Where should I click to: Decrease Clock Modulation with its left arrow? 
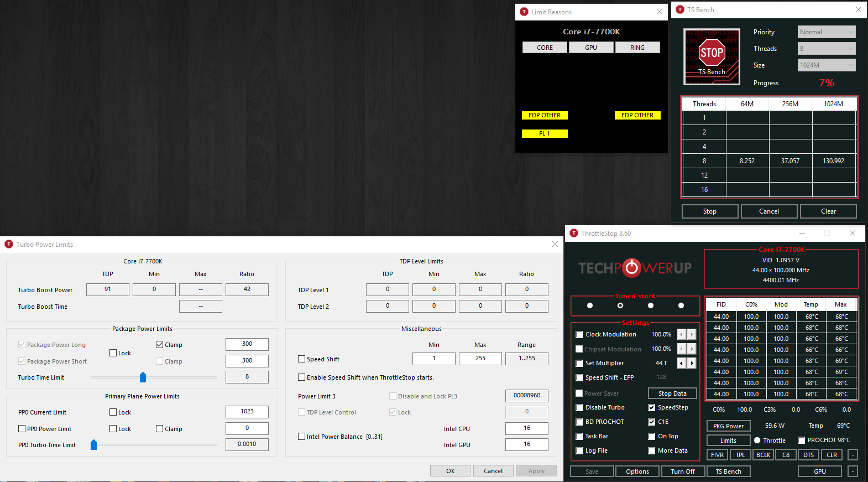tap(682, 334)
